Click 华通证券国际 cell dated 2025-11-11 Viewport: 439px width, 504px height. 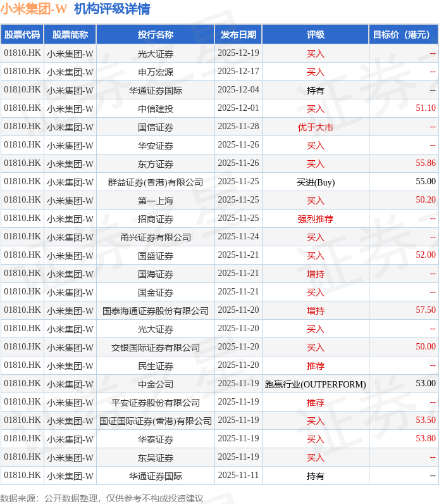click(x=156, y=476)
